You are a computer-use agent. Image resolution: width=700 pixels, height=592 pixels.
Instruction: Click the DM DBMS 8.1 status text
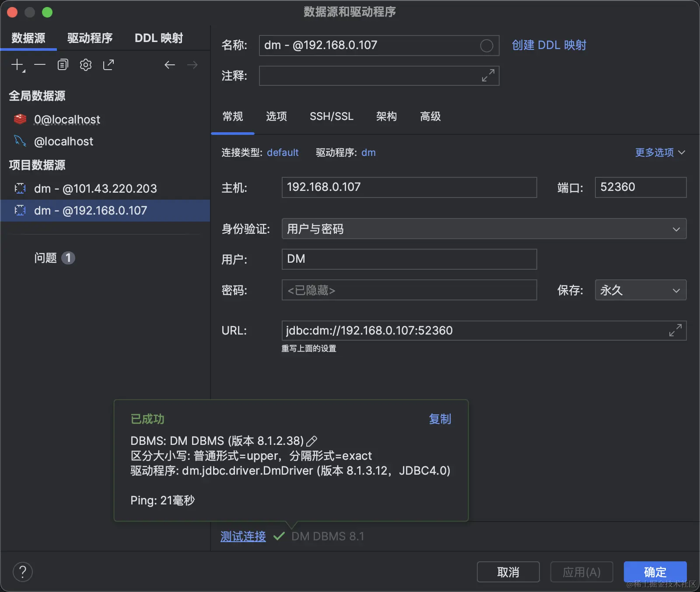pos(328,536)
